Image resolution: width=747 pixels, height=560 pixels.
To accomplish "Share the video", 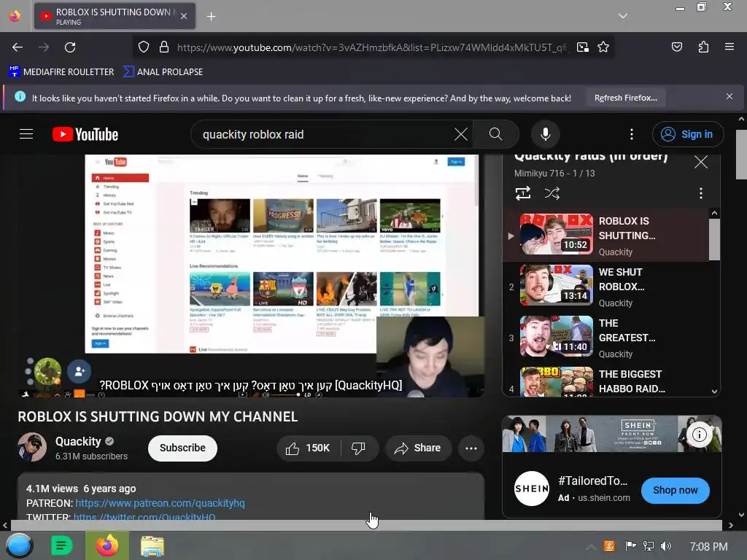I will [418, 448].
